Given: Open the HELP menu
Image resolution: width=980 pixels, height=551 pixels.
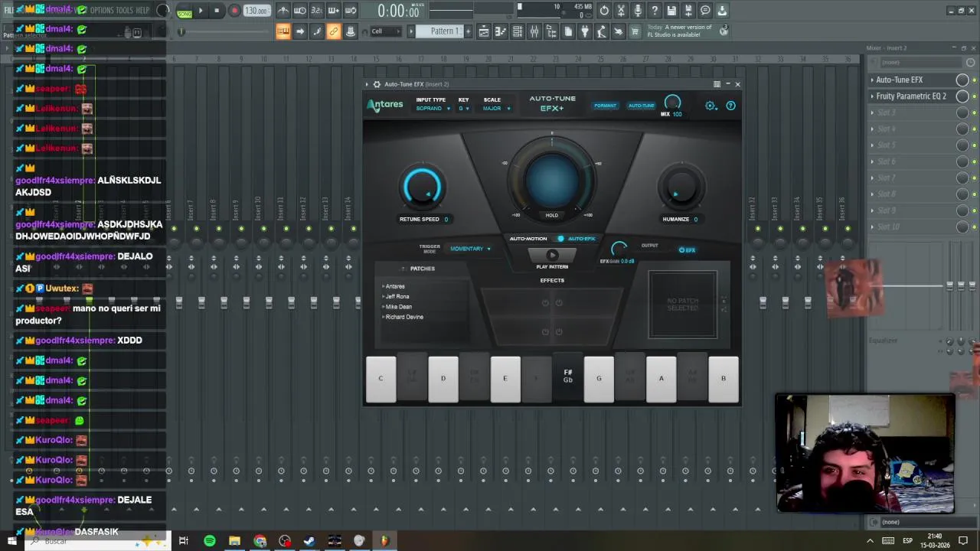Looking at the screenshot, I should pyautogui.click(x=142, y=10).
